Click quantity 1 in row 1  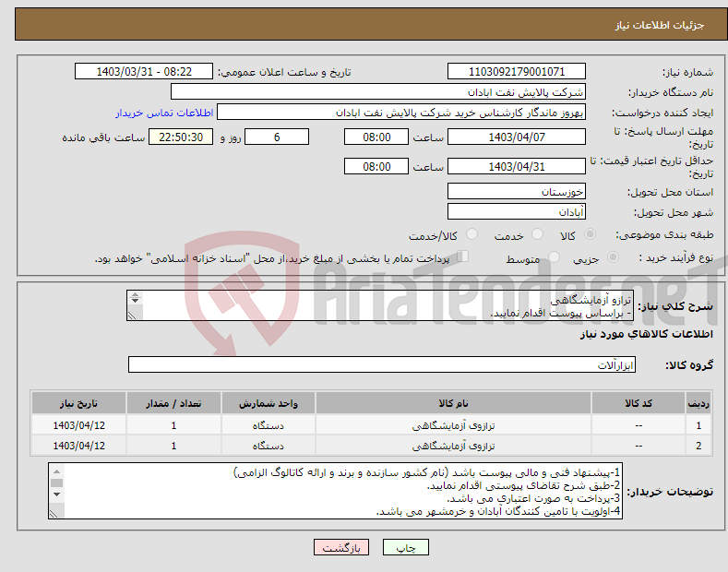pos(173,425)
